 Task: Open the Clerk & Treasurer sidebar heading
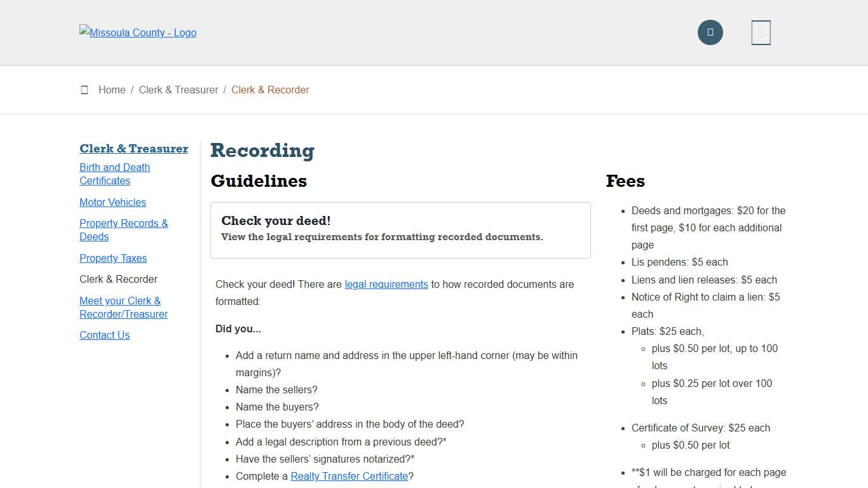[133, 149]
